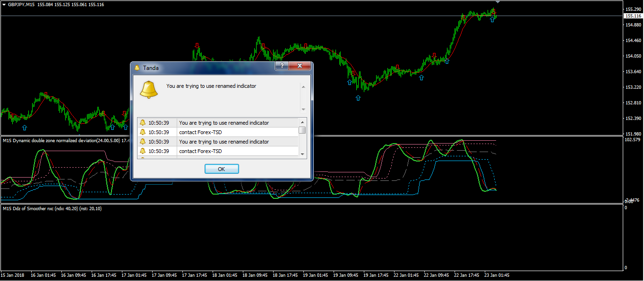The image size is (644, 281).
Task: Click OK in the Tanda alert
Action: point(222,169)
